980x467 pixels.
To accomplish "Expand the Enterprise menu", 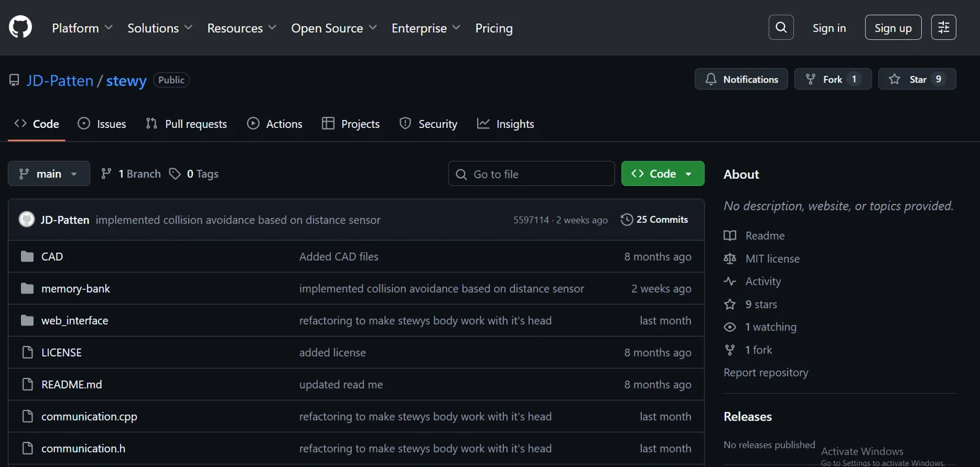I will click(x=426, y=28).
